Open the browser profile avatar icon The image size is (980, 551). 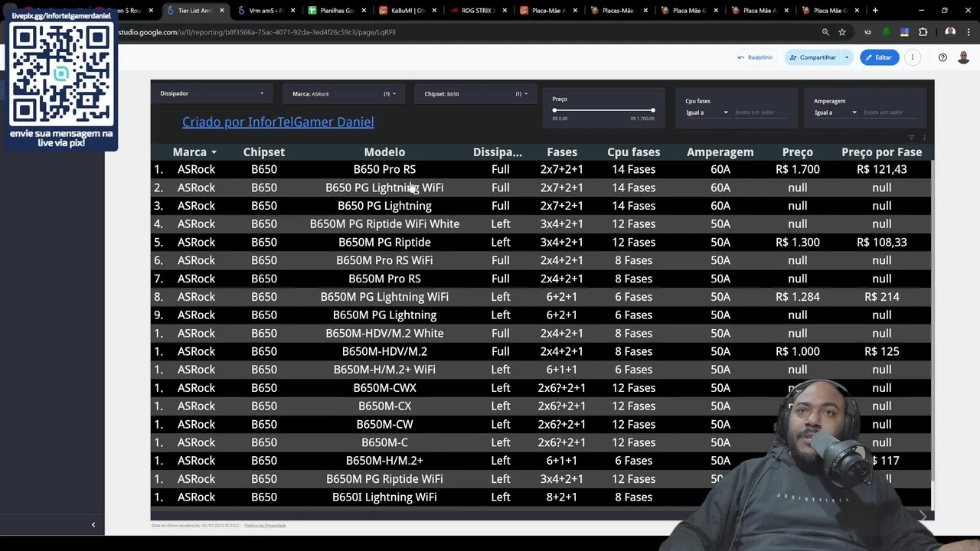(950, 32)
